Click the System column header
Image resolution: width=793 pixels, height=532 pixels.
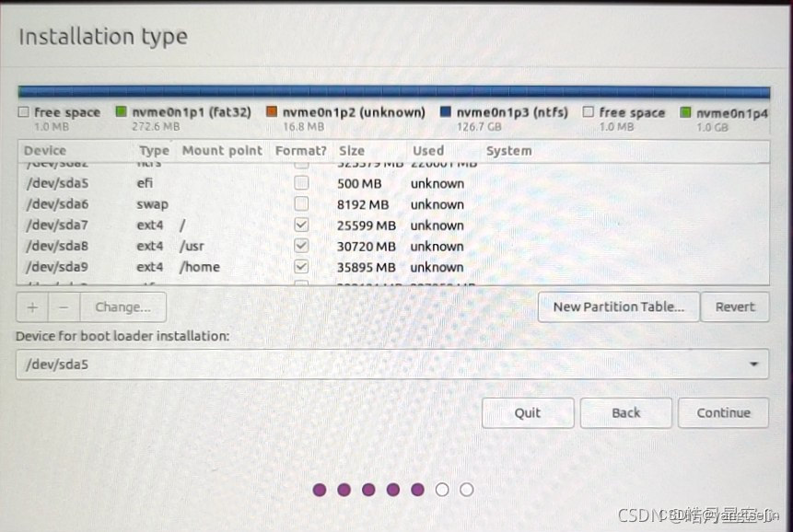[508, 151]
